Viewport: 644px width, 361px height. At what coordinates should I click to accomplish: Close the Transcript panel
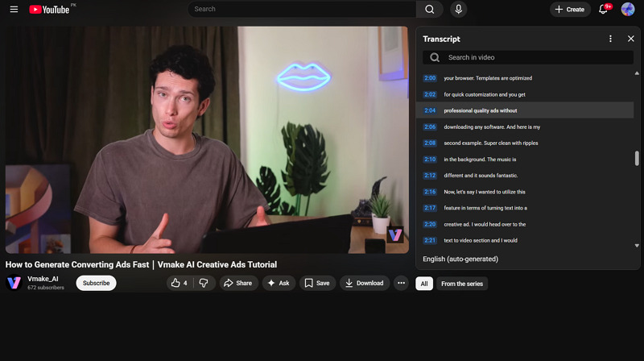click(x=630, y=39)
